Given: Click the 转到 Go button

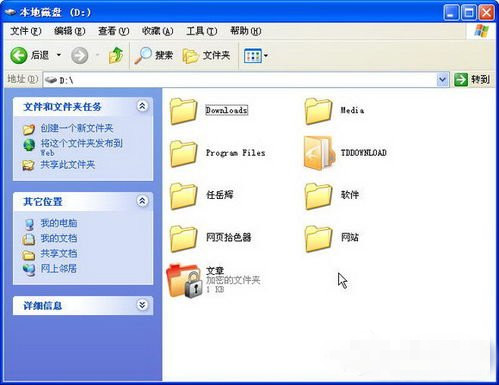Looking at the screenshot, I should [472, 80].
